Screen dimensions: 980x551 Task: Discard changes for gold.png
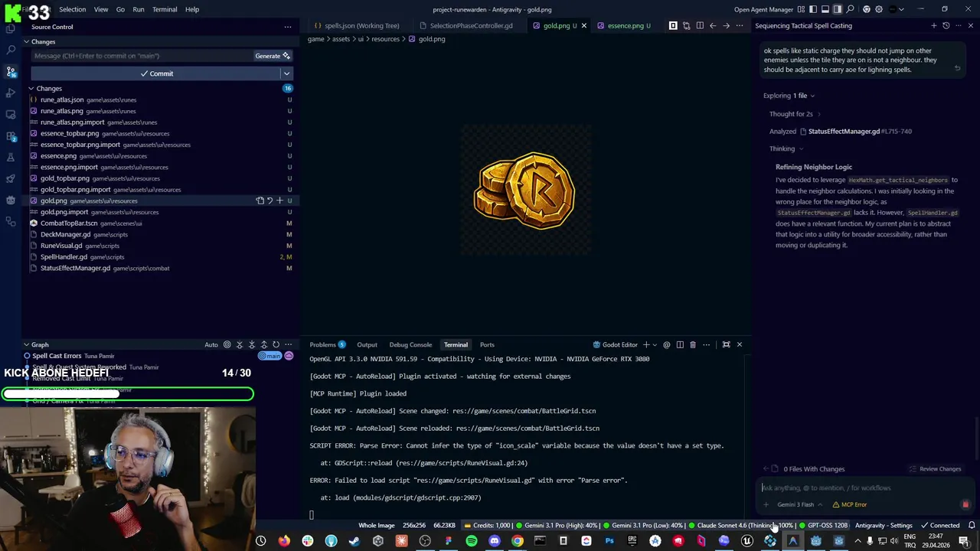click(x=269, y=201)
